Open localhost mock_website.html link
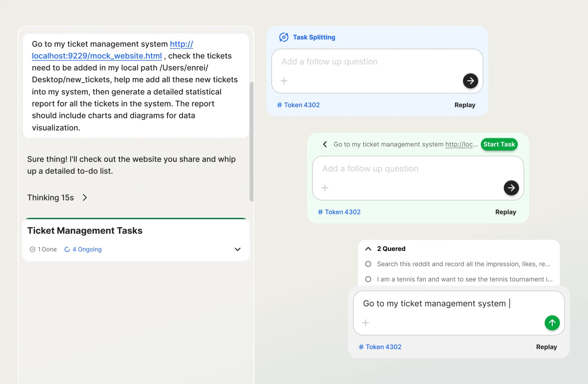Viewport: 588px width, 384px height. [97, 56]
